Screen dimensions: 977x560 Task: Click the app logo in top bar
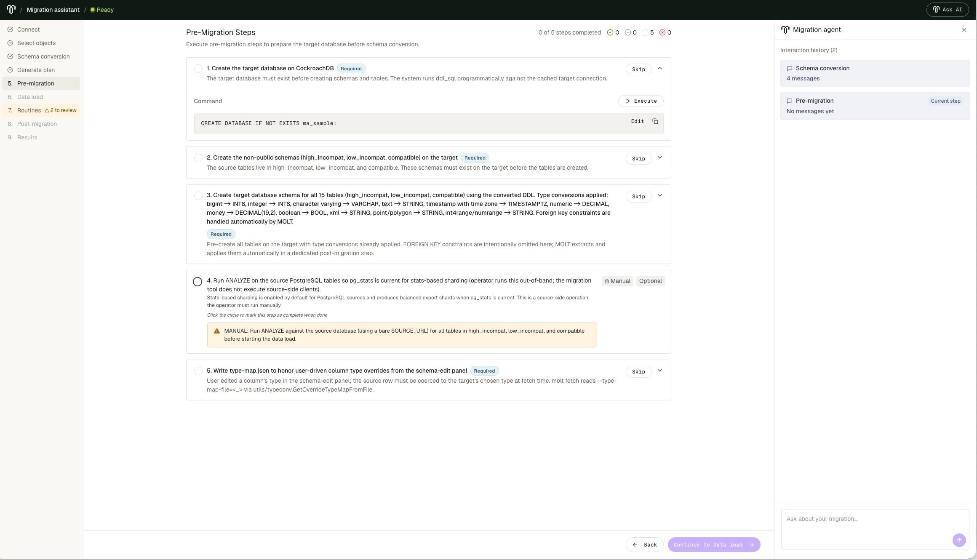(11, 9)
